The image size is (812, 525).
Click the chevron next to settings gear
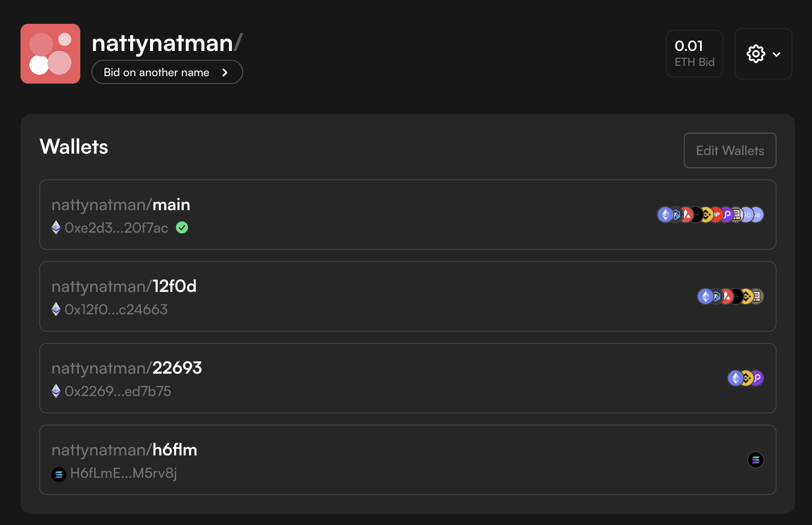tap(777, 54)
